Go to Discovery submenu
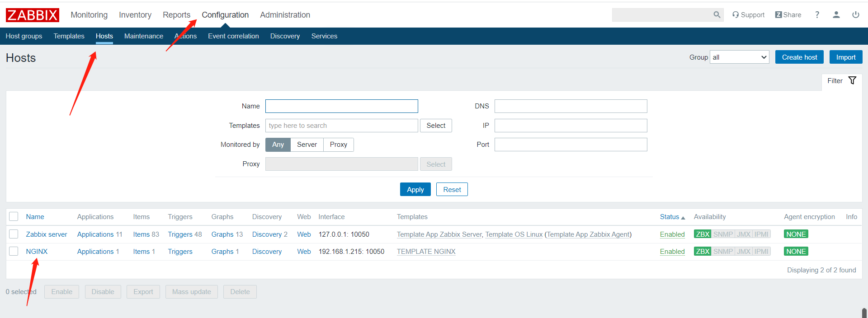This screenshot has height=318, width=868. point(285,36)
